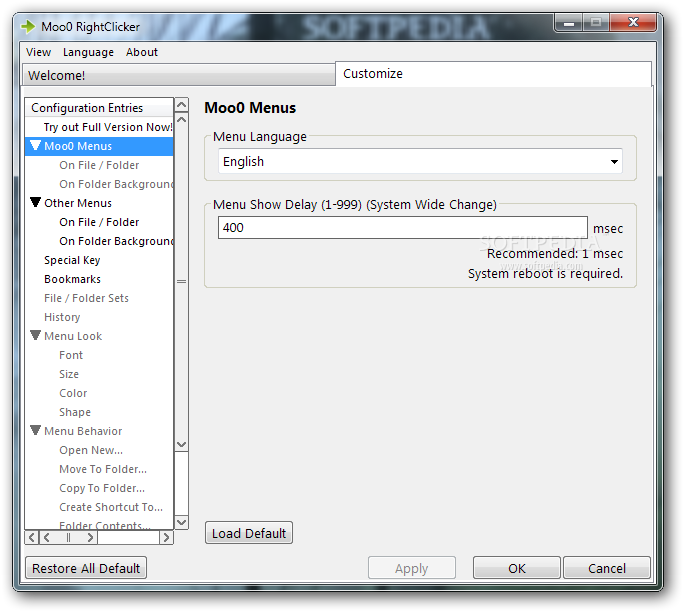Open the Language menu
684x612 pixels.
88,52
